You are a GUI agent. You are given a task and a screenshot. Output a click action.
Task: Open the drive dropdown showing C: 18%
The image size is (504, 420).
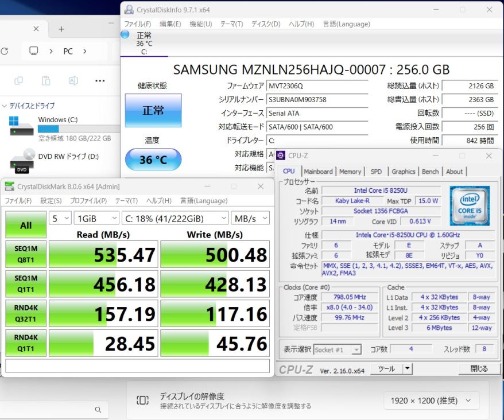pyautogui.click(x=175, y=219)
